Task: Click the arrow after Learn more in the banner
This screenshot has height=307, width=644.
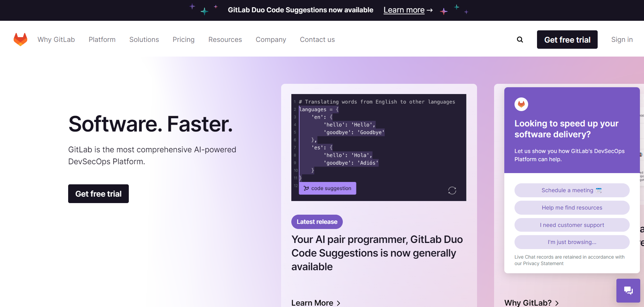Action: tap(430, 10)
